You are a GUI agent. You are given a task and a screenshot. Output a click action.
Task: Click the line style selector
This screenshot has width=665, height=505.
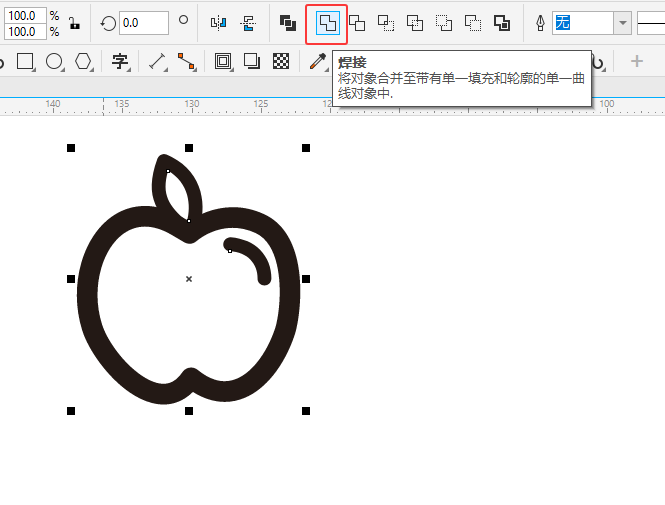tap(651, 23)
